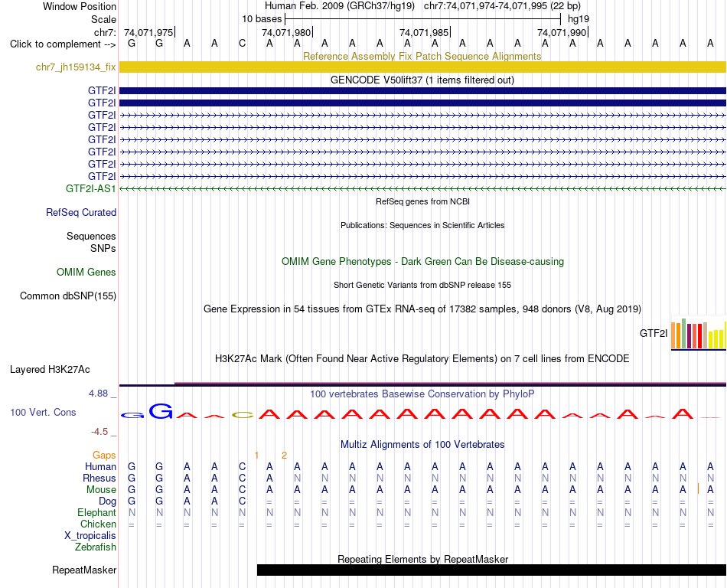Open Repeating Elements by RepeatMasker title

[x=422, y=559]
